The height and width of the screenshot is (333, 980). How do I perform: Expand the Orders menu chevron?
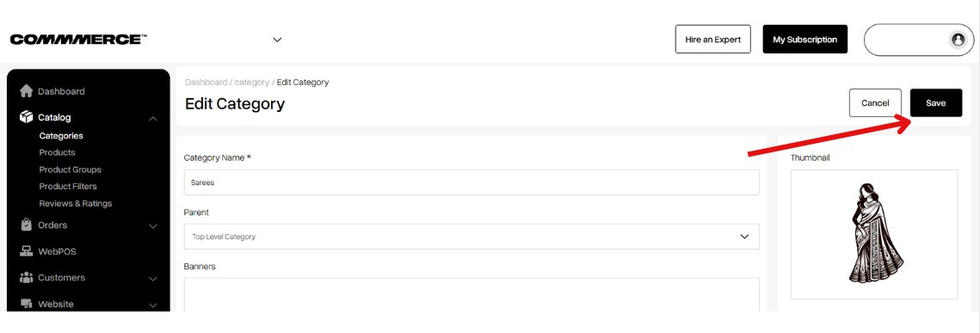click(153, 226)
